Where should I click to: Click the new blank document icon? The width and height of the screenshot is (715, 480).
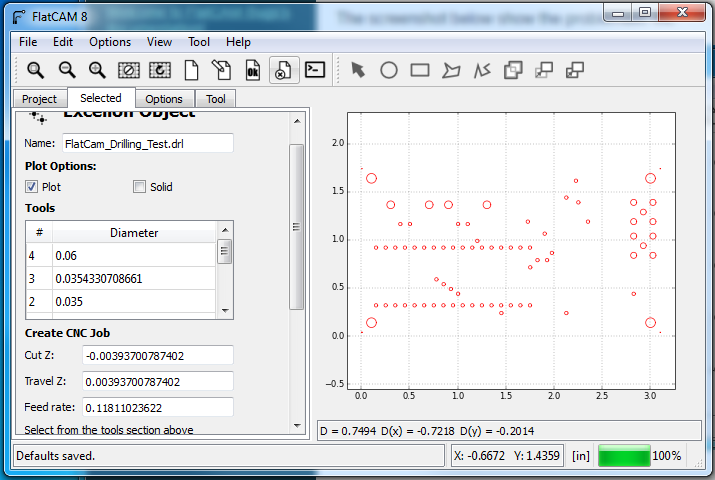pos(190,70)
